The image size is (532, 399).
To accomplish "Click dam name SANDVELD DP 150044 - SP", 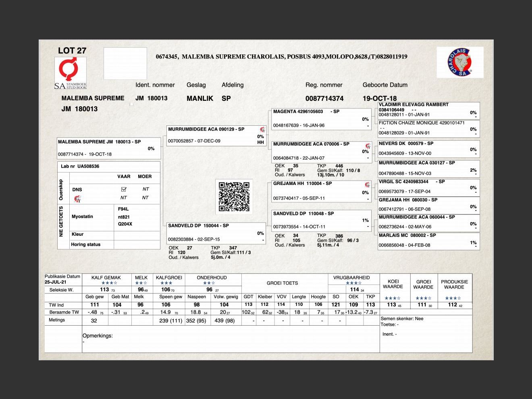I will tap(198, 226).
